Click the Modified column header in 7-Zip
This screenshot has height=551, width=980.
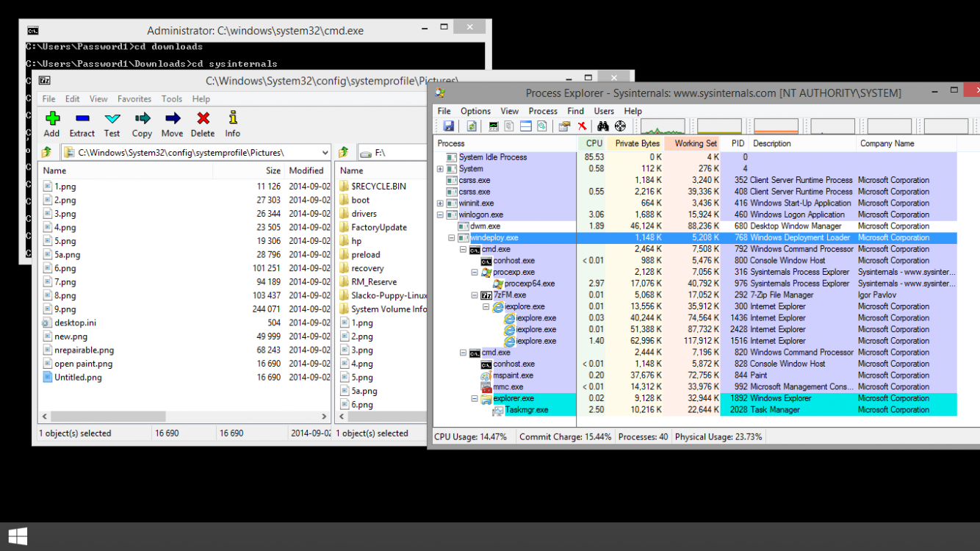[307, 170]
